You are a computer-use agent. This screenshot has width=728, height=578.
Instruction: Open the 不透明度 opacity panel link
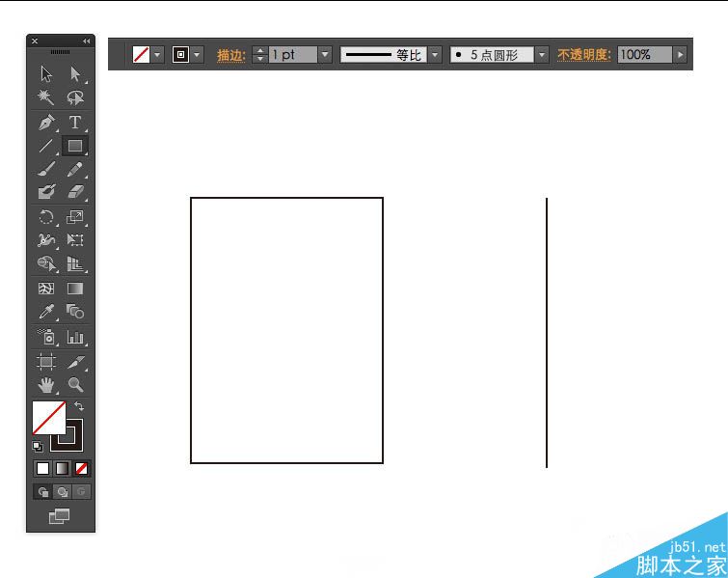[583, 55]
